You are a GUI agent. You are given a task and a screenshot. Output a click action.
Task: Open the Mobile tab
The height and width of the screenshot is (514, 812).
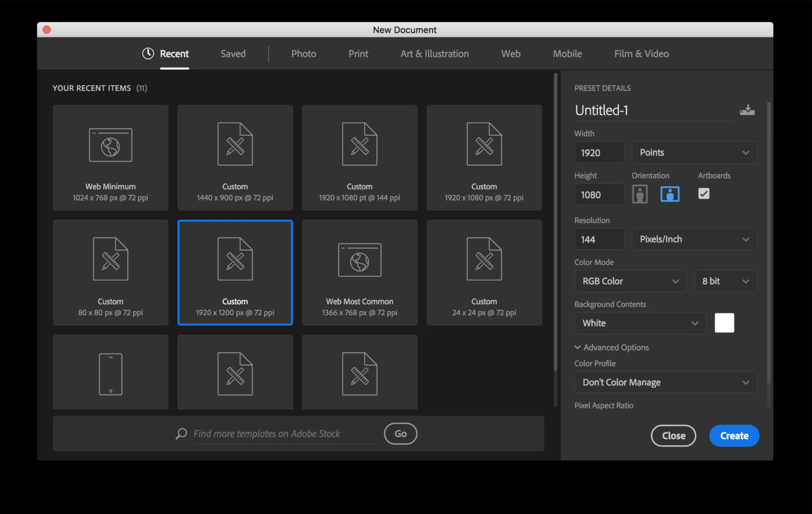(567, 54)
